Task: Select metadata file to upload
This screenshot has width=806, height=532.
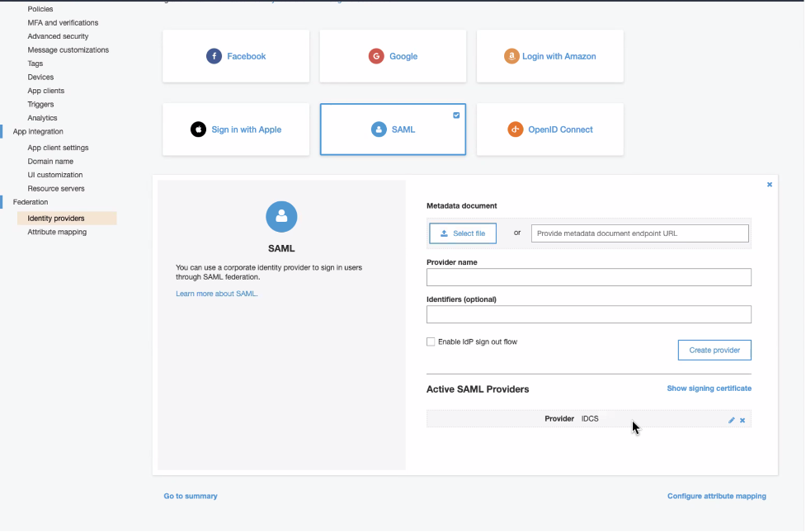Action: coord(463,233)
